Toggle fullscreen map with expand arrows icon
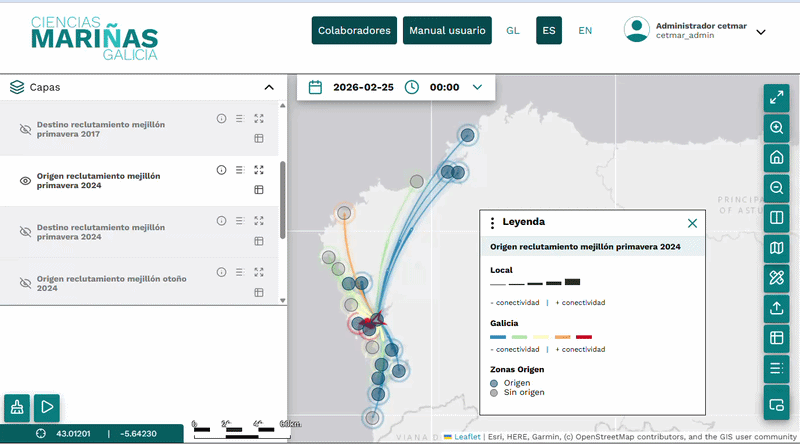 point(776,97)
